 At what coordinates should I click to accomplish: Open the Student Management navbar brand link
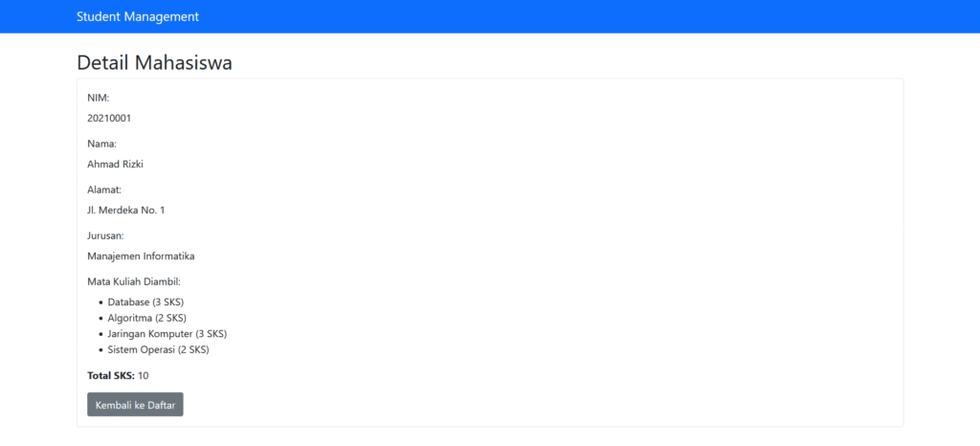pyautogui.click(x=138, y=17)
